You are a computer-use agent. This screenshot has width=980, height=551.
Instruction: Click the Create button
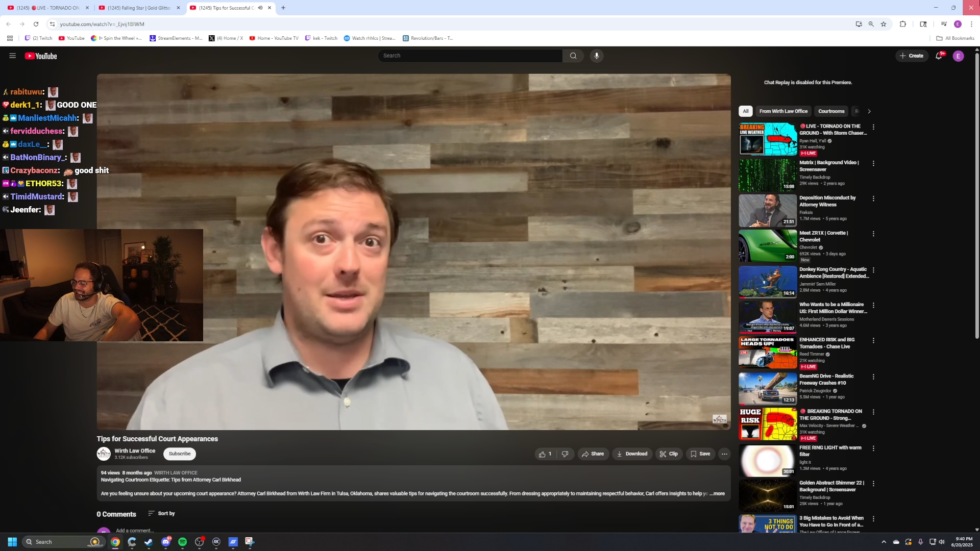(x=912, y=56)
